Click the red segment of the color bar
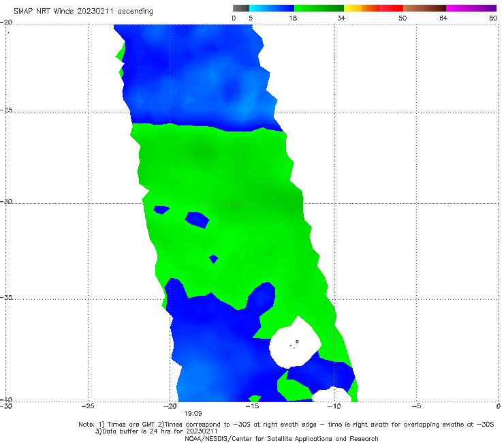The height and width of the screenshot is (443, 504). pos(391,8)
